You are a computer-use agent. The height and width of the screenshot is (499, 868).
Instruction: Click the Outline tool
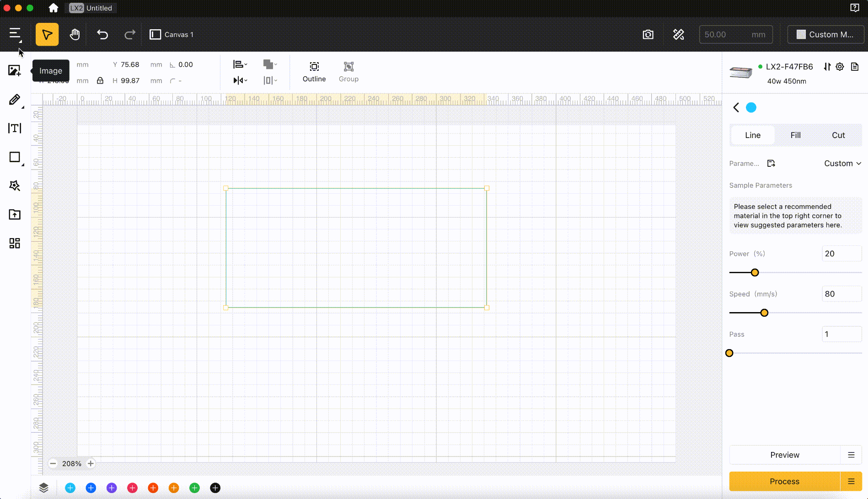pos(314,72)
